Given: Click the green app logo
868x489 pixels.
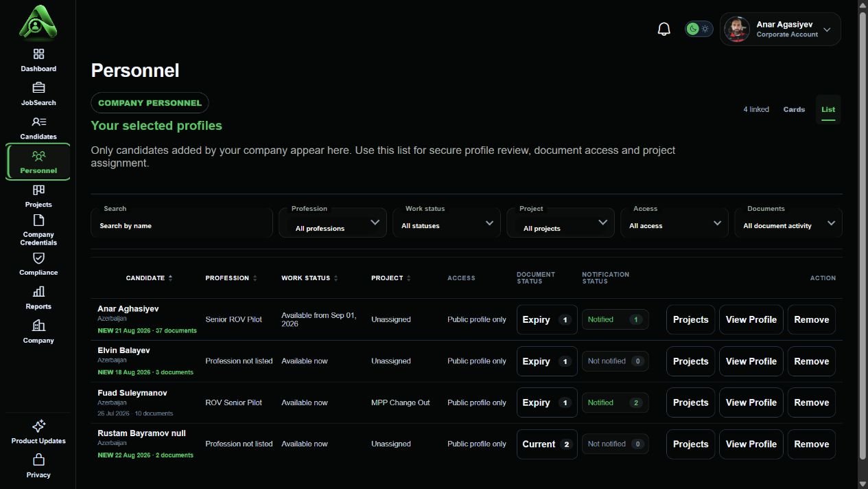Looking at the screenshot, I should 38,23.
